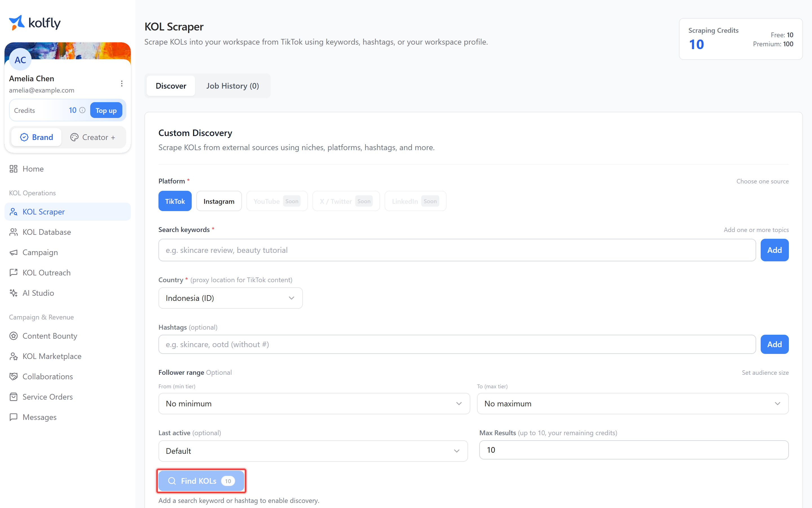Click the Campaign megaphone icon
Image resolution: width=812 pixels, height=508 pixels.
pyautogui.click(x=14, y=252)
